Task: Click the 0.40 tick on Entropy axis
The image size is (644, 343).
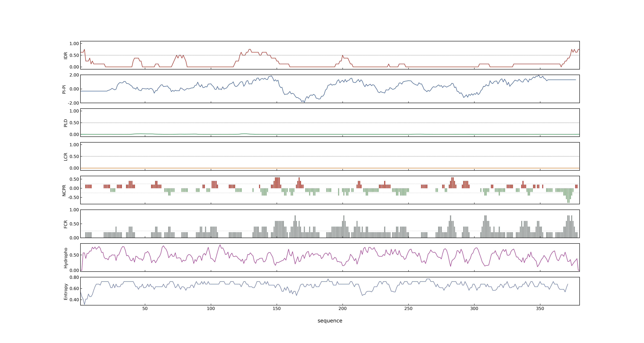Action: click(x=74, y=300)
